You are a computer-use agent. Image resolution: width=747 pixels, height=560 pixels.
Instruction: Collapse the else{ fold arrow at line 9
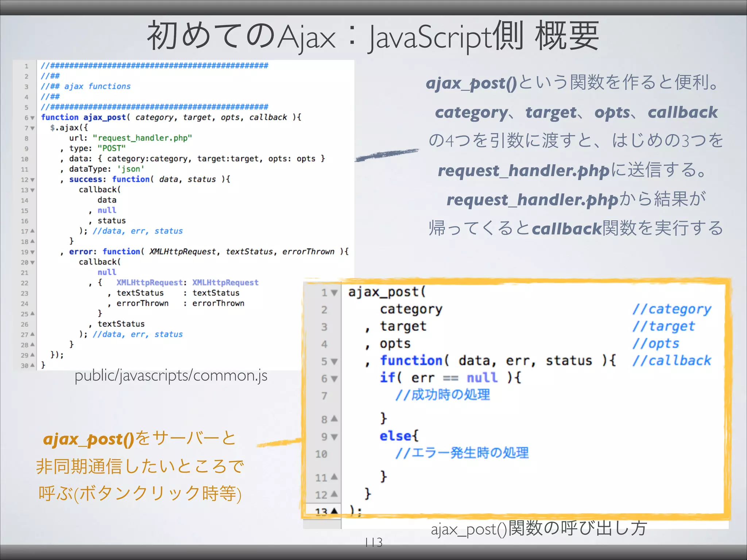(334, 437)
